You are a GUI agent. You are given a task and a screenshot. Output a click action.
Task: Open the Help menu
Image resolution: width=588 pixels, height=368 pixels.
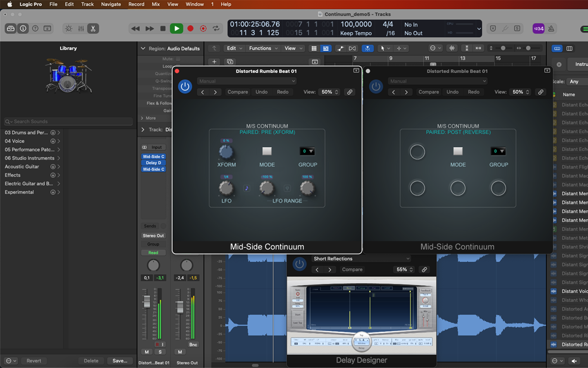pos(226,4)
